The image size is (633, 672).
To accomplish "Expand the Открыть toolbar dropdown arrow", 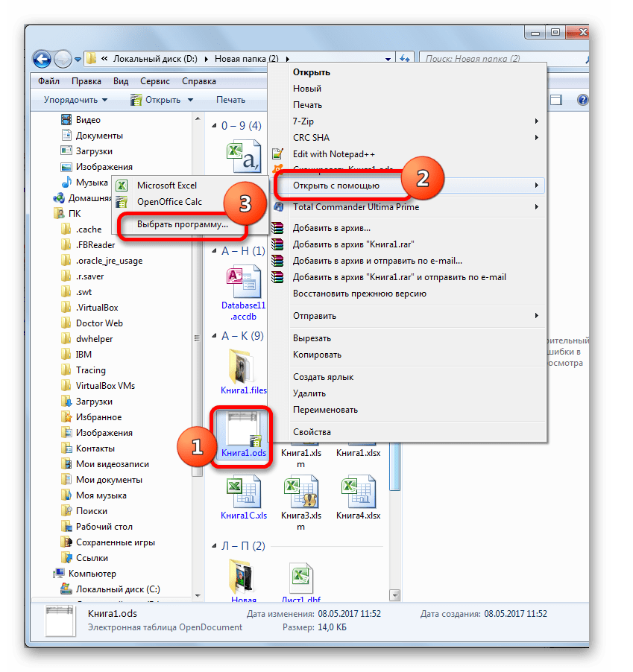I will click(190, 100).
